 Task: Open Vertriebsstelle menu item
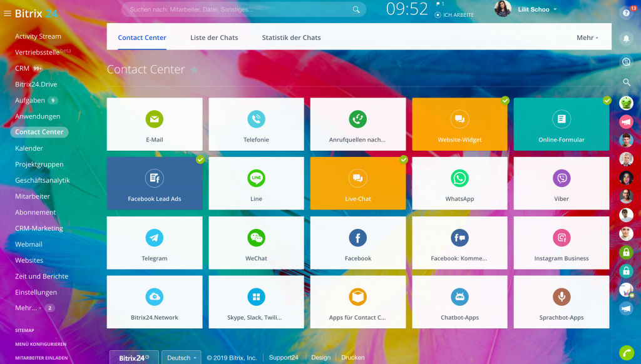coord(37,53)
